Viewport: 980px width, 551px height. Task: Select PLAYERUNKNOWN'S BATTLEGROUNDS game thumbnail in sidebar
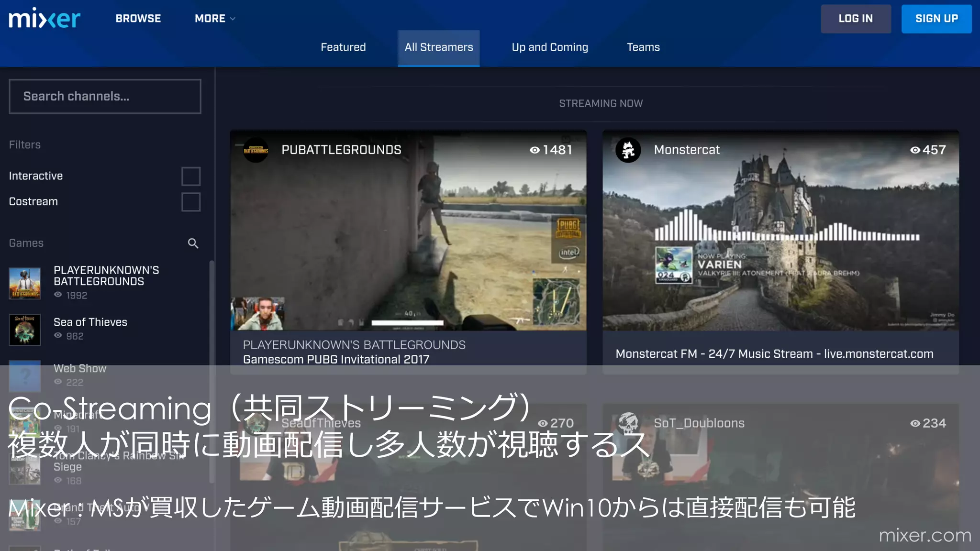click(25, 283)
